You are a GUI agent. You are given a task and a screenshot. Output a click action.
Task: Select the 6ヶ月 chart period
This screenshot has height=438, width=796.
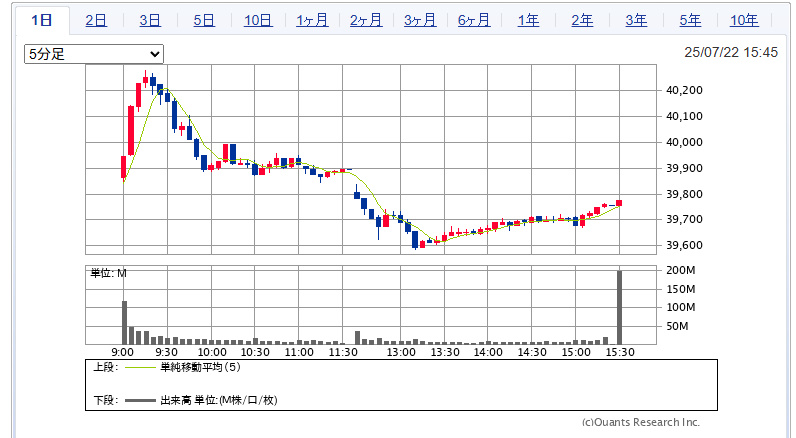point(474,20)
